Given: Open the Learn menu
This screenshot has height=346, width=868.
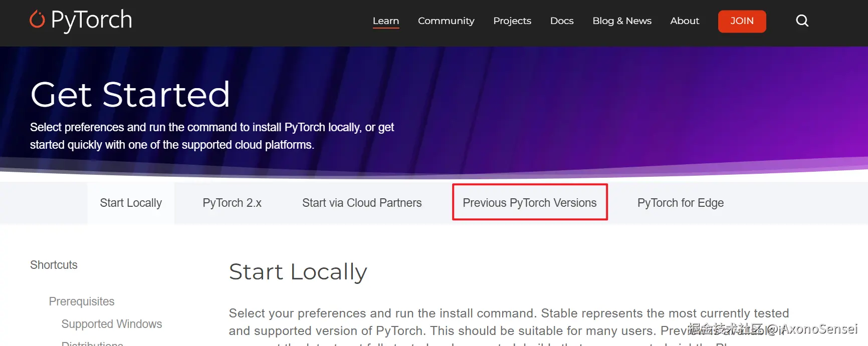Looking at the screenshot, I should tap(386, 21).
